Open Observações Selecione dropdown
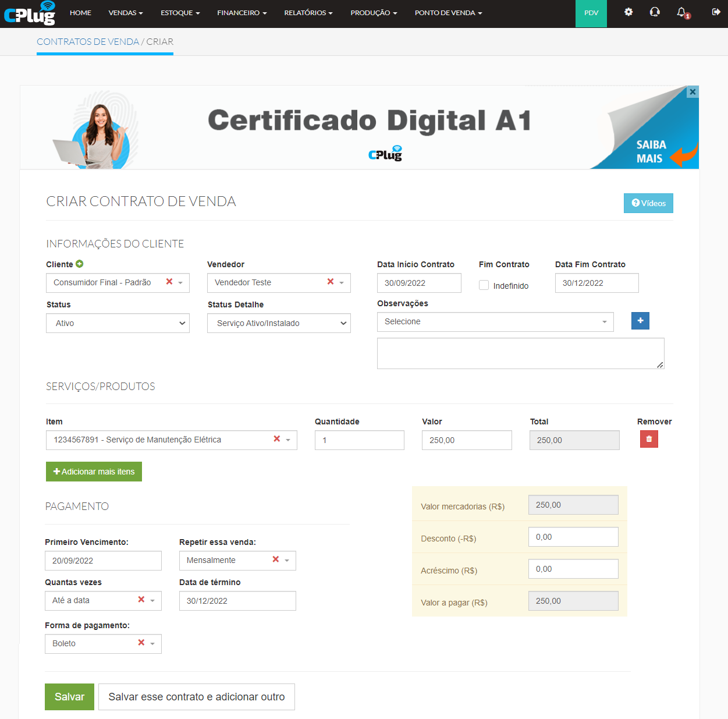This screenshot has height=719, width=728. pos(495,322)
